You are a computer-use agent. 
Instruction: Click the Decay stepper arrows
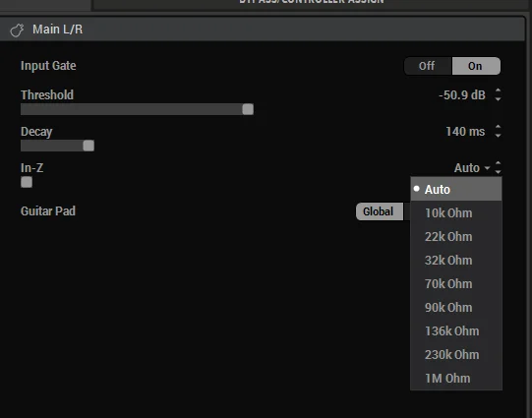point(498,132)
